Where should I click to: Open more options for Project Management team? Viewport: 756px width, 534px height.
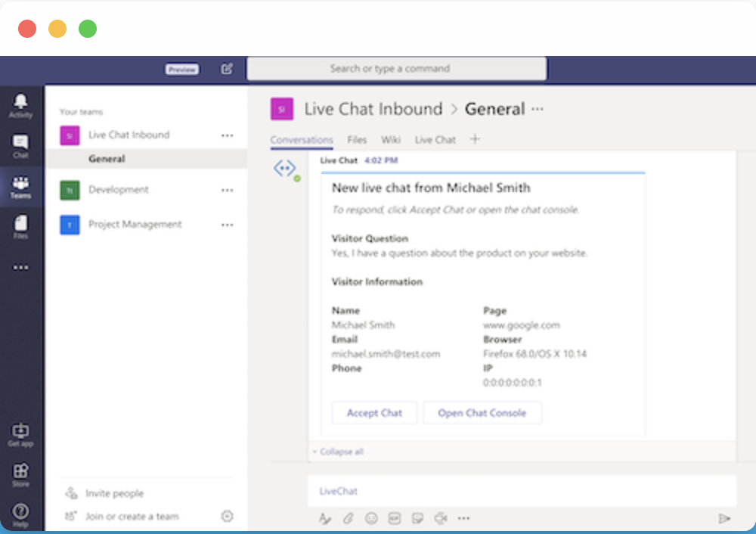point(227,225)
